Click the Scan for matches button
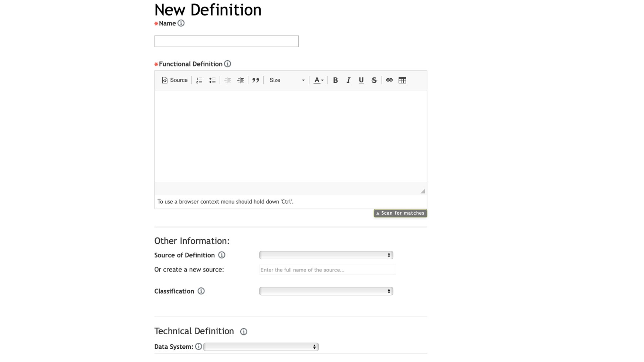This screenshot has width=644, height=362. (x=400, y=213)
